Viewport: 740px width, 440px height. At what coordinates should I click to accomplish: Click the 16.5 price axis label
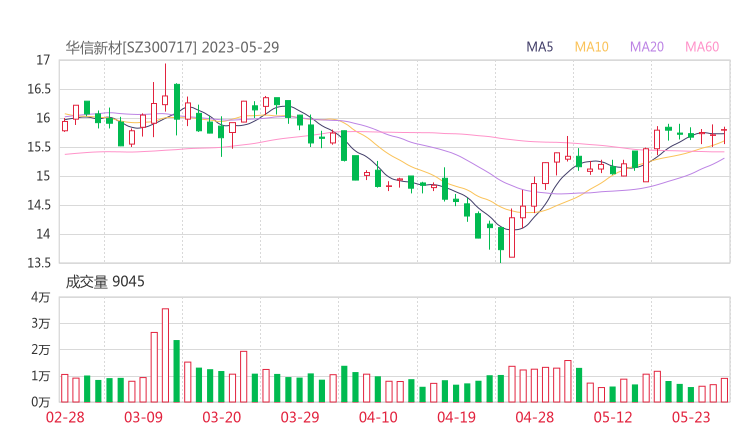pyautogui.click(x=39, y=89)
